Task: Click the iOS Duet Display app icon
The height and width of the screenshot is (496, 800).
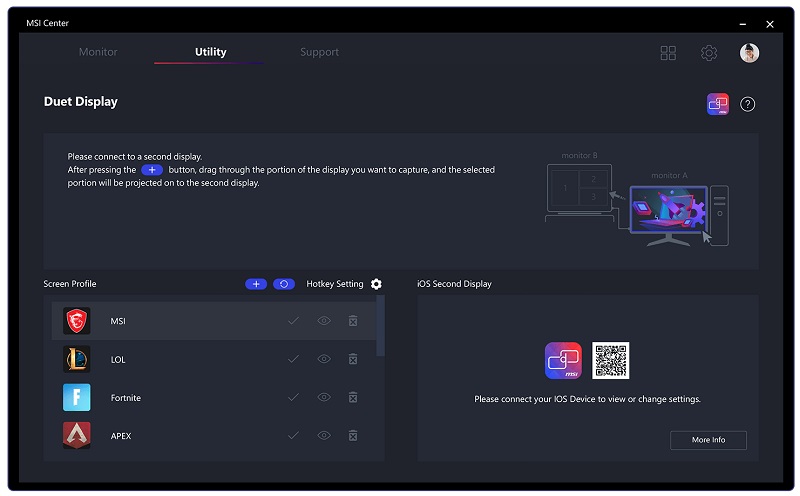Action: point(563,361)
